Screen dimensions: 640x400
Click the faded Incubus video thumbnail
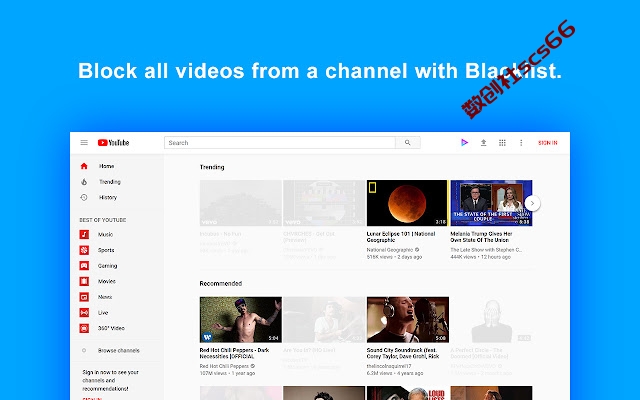click(x=240, y=203)
